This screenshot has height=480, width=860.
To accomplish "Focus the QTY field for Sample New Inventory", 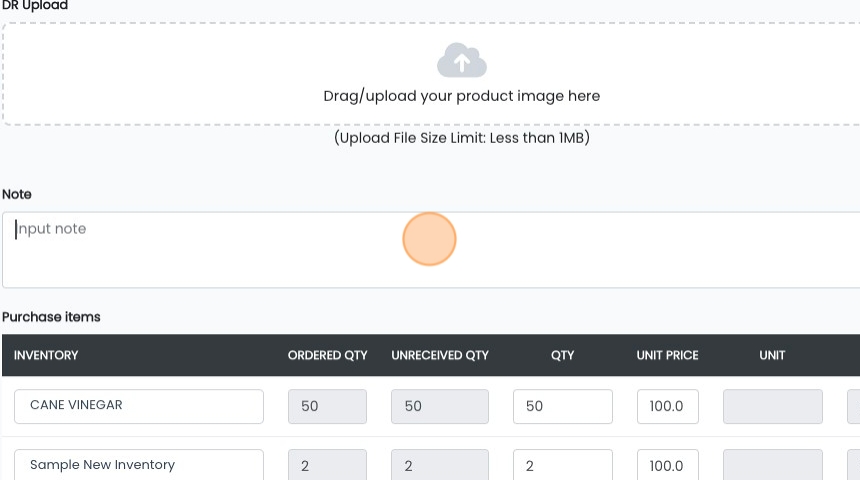I will pos(562,465).
